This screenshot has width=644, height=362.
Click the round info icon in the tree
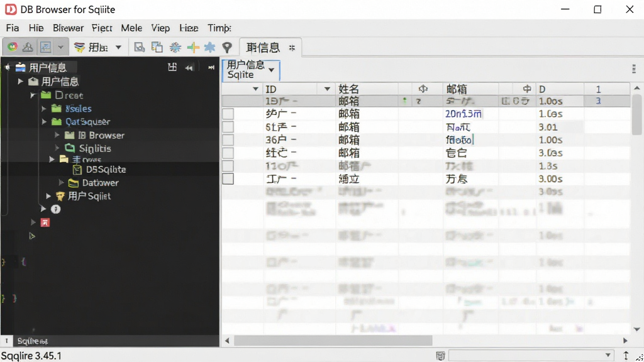(55, 209)
